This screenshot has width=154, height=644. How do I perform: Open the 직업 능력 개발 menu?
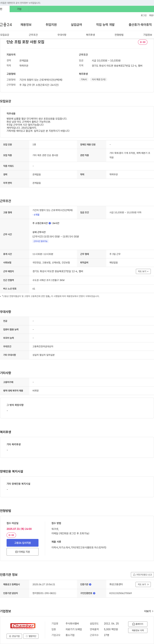tap(105, 25)
